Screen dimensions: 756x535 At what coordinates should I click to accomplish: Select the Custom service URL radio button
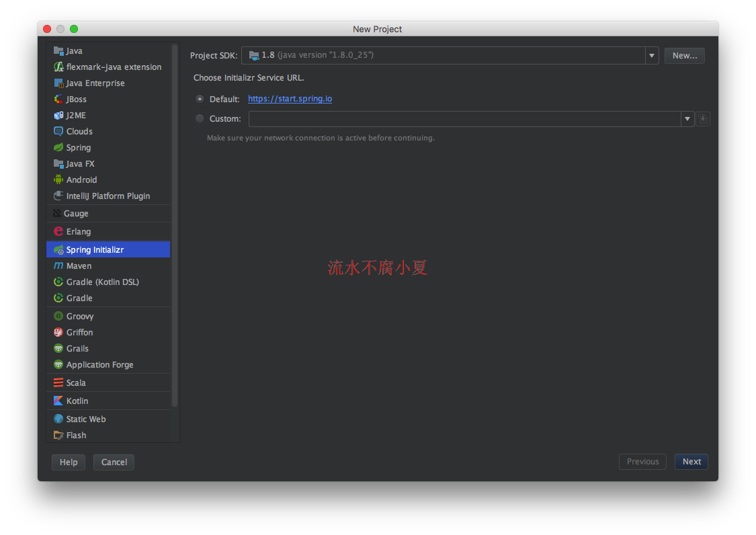point(200,119)
